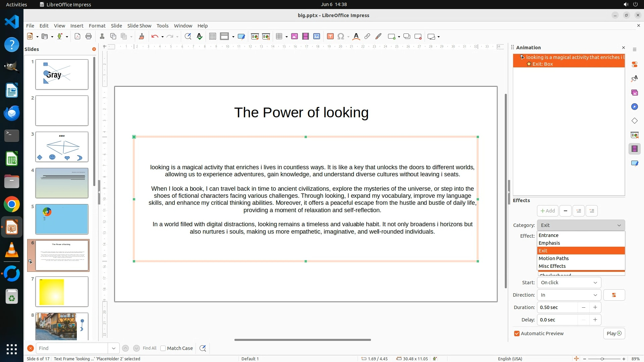This screenshot has height=362, width=644.
Task: Click Insert Text Box icon
Action: (x=330, y=37)
